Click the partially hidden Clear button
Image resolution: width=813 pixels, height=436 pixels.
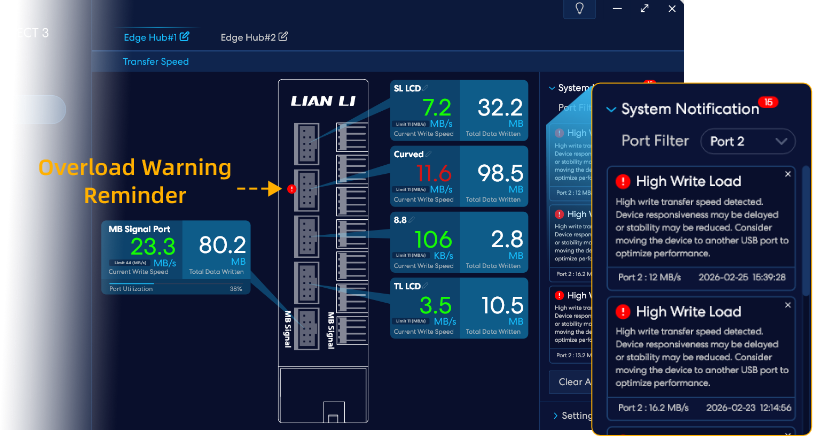tap(571, 382)
